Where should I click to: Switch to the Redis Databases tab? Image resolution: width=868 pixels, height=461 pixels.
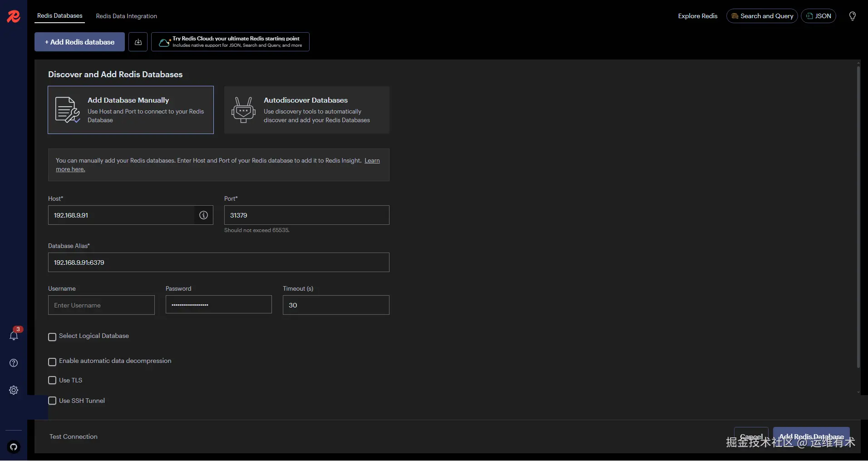(60, 16)
